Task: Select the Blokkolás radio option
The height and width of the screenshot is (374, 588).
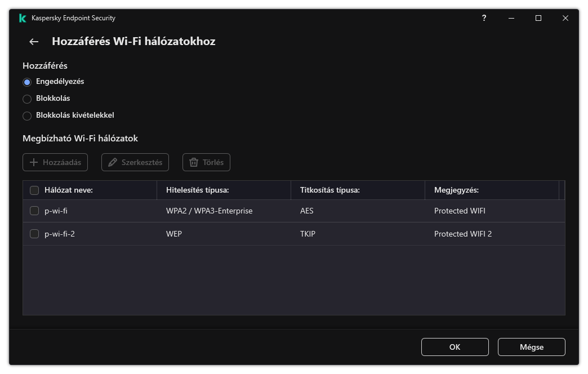Action: (27, 99)
